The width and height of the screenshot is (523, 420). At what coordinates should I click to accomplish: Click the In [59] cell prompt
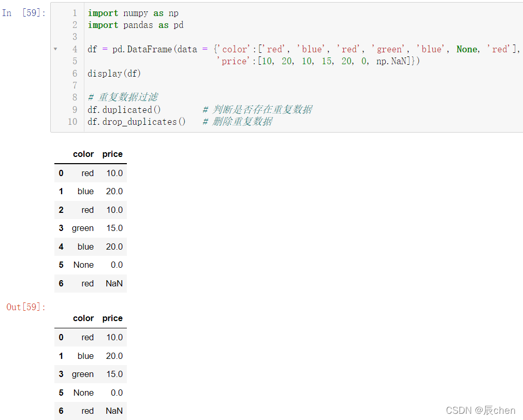24,13
